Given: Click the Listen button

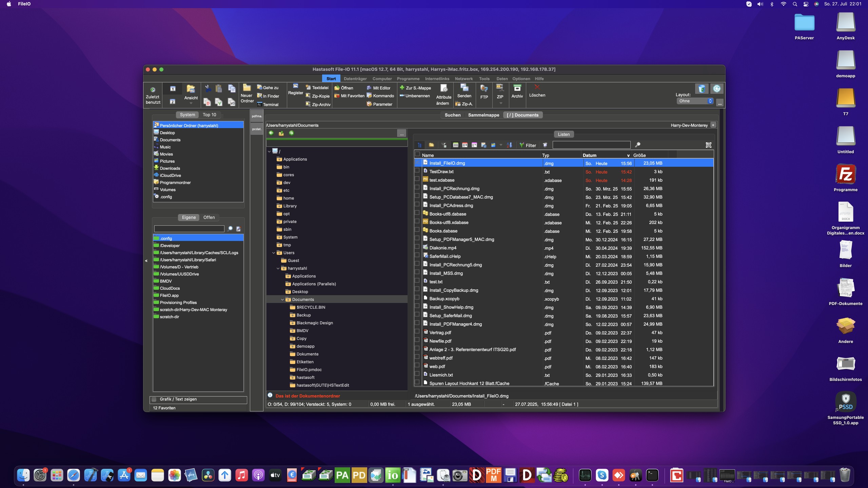Looking at the screenshot, I should pos(563,134).
